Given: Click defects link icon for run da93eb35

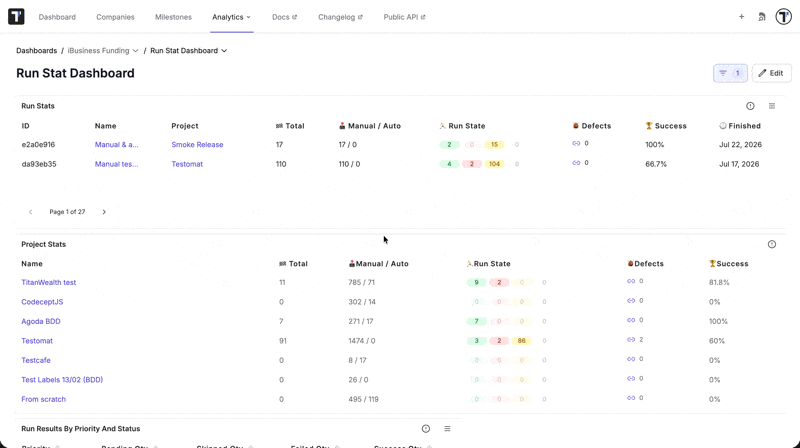Looking at the screenshot, I should pyautogui.click(x=576, y=163).
